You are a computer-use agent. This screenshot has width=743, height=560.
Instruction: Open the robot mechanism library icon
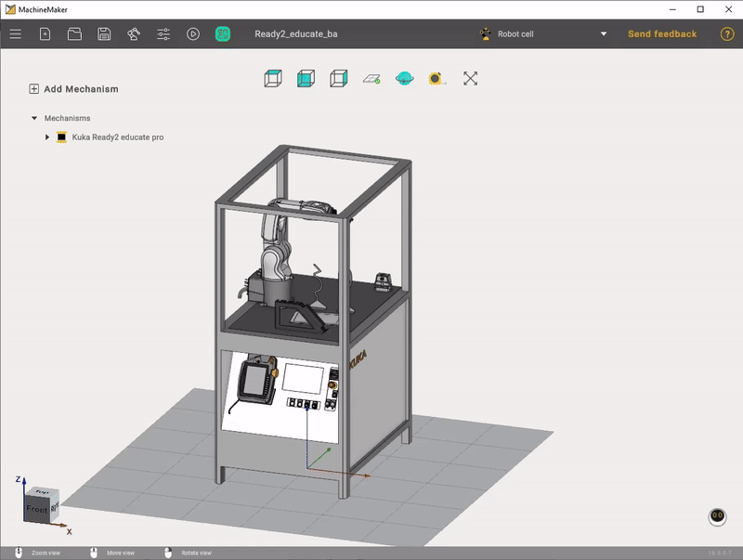click(x=133, y=33)
